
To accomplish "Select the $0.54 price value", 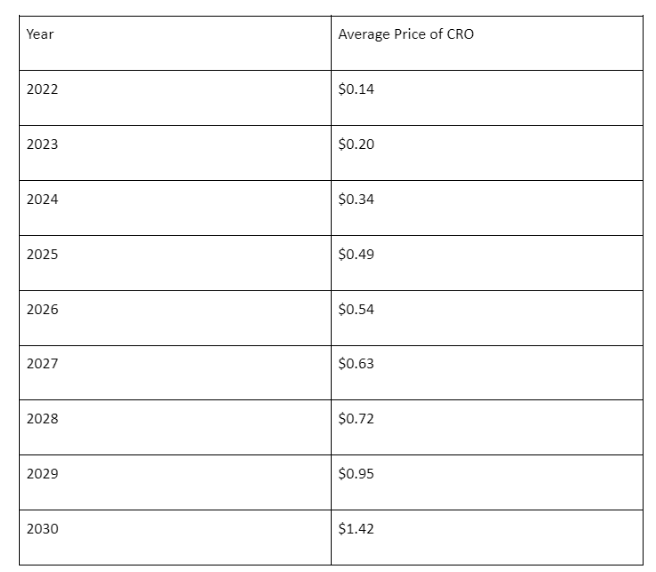I will [x=356, y=309].
